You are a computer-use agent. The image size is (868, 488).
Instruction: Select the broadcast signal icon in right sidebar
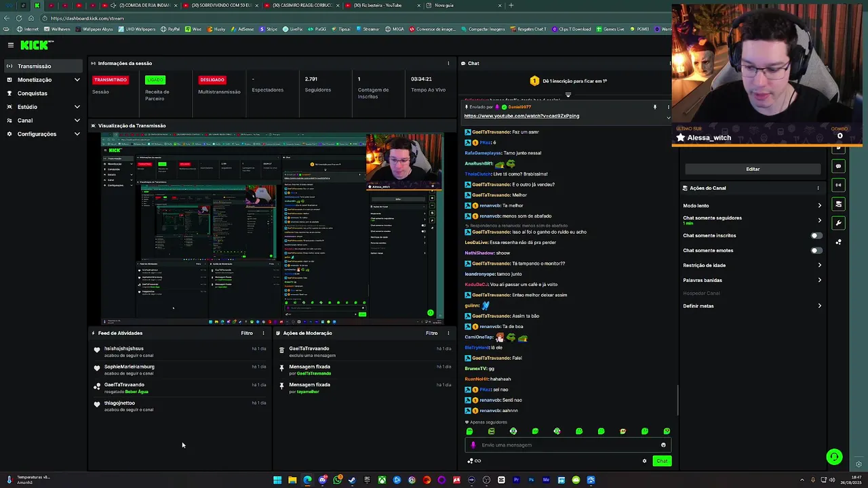tap(839, 185)
